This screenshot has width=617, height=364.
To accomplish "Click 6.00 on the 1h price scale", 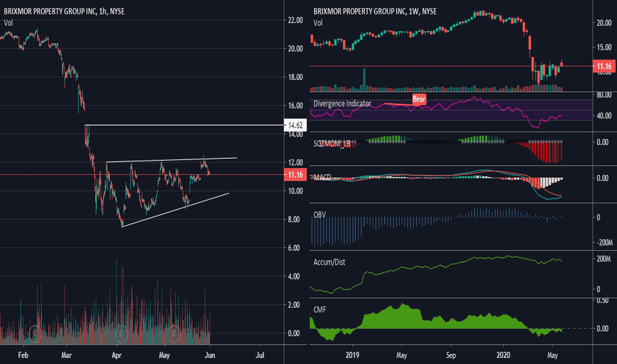I will point(295,248).
